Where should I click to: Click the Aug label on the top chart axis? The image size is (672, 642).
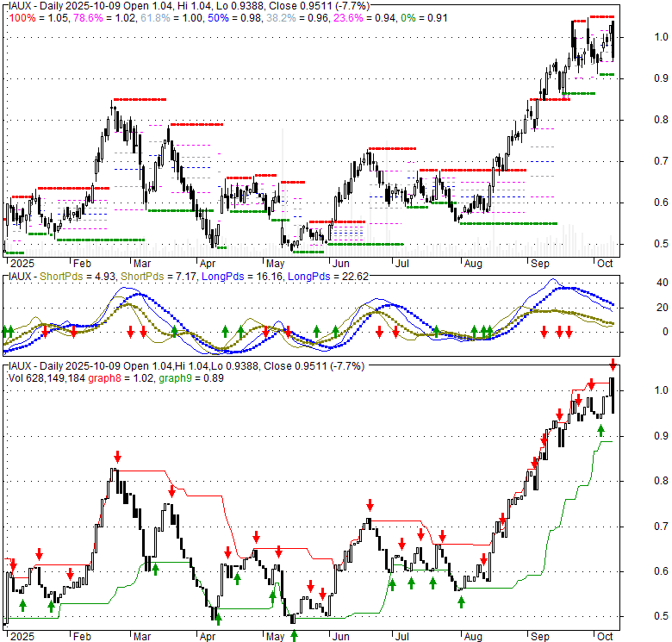pyautogui.click(x=473, y=263)
